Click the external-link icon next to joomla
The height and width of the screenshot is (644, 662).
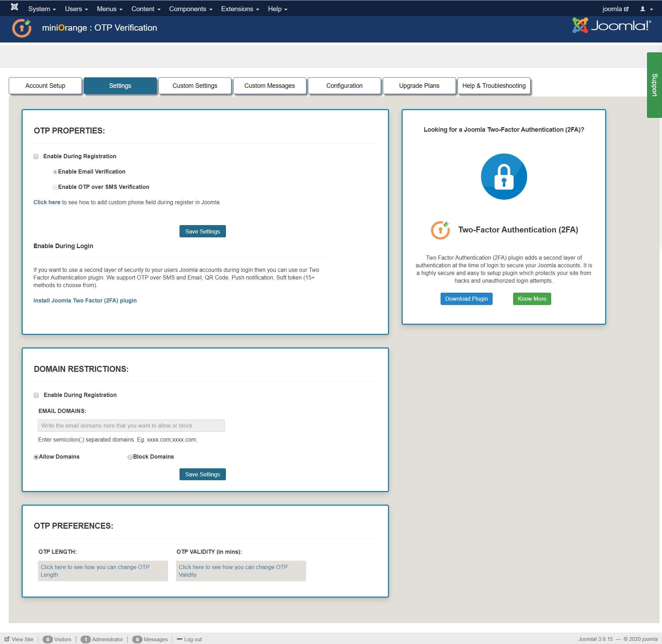point(626,8)
